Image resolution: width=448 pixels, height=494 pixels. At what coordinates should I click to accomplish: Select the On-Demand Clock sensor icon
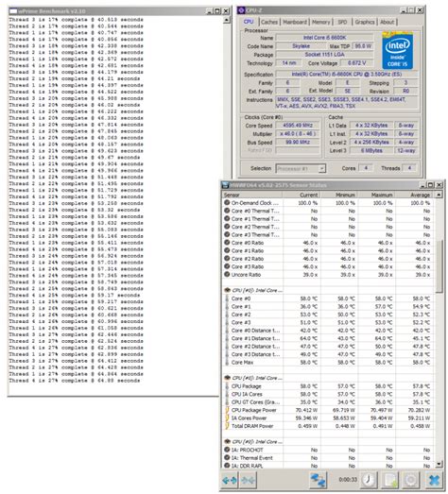coord(227,202)
